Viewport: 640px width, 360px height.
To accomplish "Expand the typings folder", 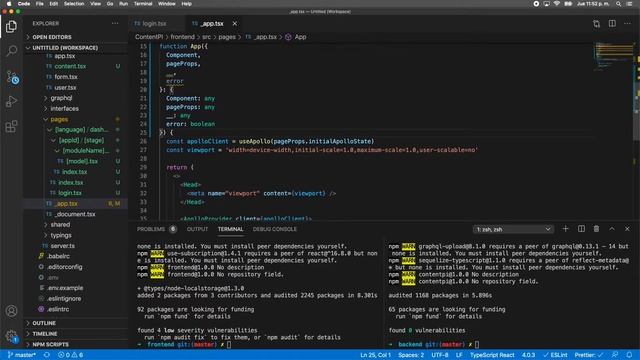I will [61, 236].
